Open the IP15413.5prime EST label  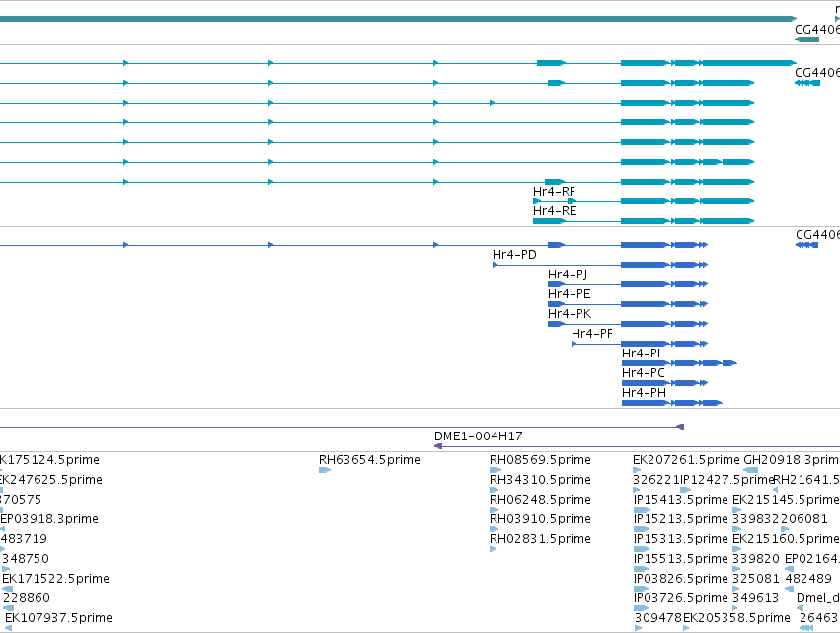[x=680, y=500]
